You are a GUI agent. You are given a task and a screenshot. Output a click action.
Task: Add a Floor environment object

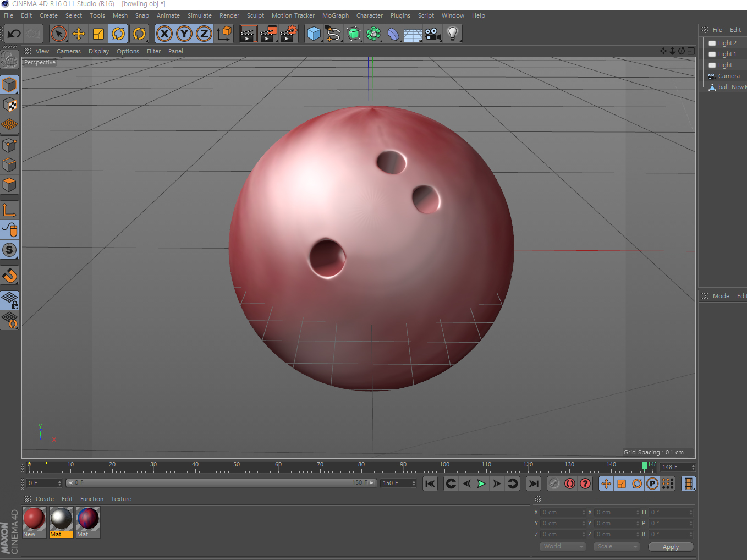(x=413, y=34)
